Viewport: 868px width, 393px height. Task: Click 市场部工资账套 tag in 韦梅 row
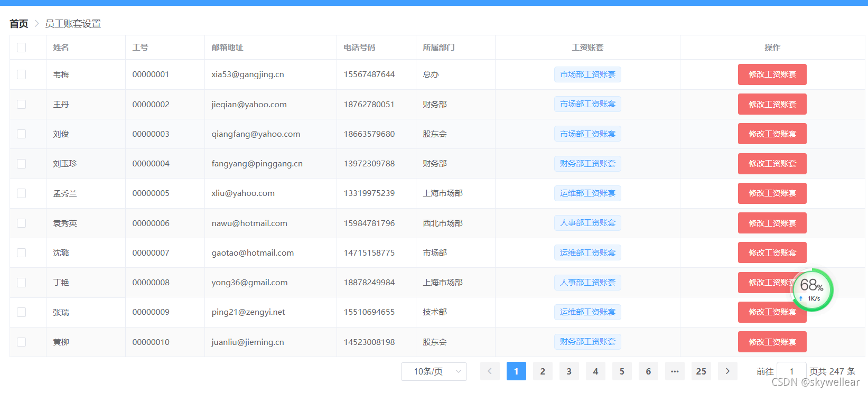tap(587, 74)
